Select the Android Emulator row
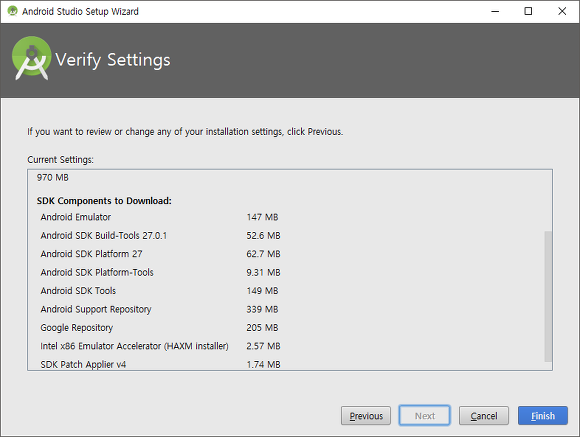The image size is (580, 437). point(159,217)
